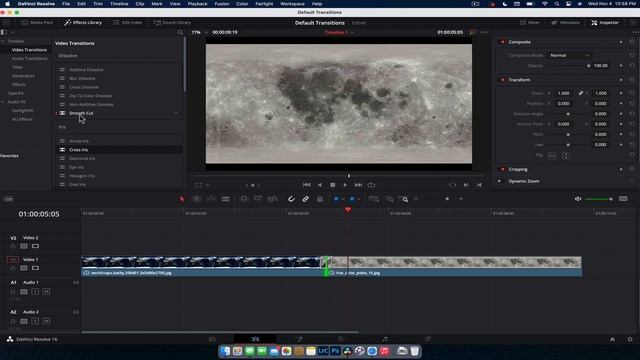Toggle position lock padlock icon
The width and height of the screenshot is (640, 360).
320,199
